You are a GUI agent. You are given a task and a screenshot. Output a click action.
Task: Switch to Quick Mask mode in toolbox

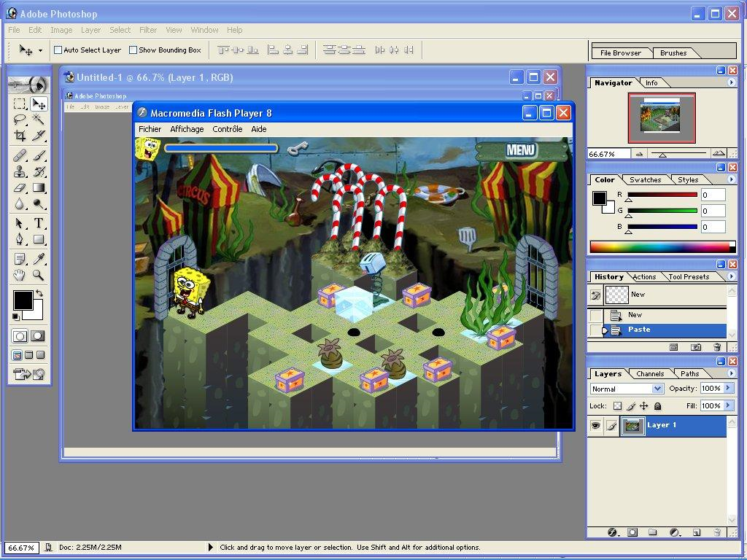[38, 336]
